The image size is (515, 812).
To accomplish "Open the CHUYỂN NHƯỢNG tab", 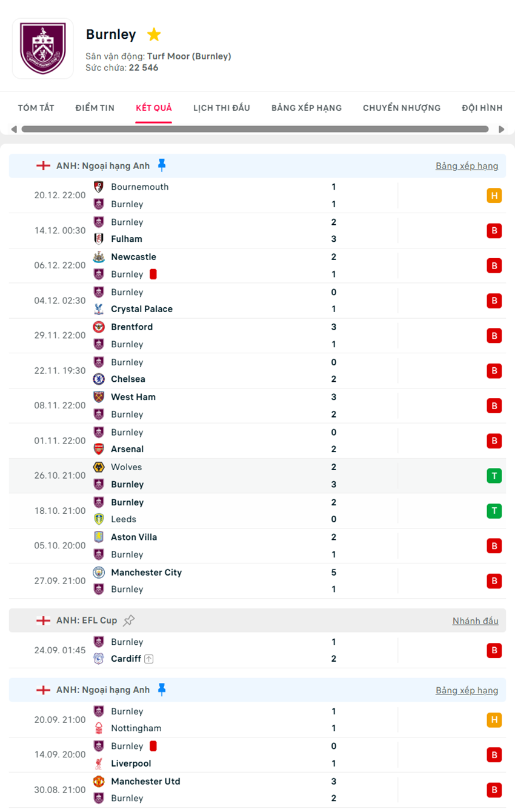I will click(x=401, y=107).
